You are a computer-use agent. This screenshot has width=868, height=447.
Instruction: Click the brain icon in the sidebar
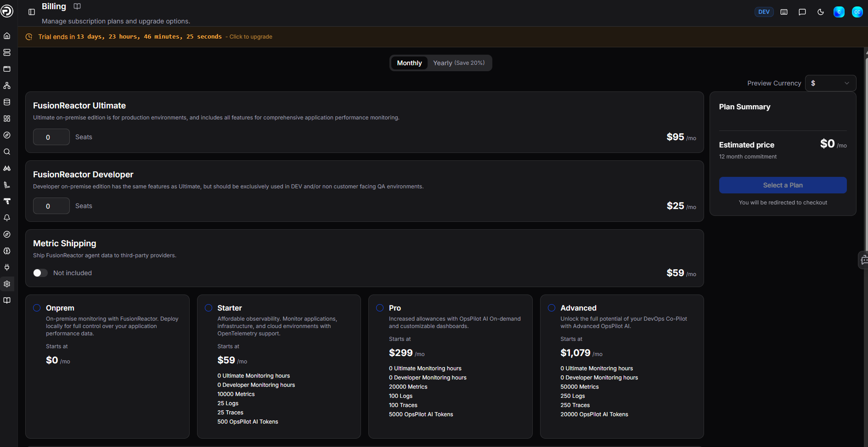click(7, 251)
